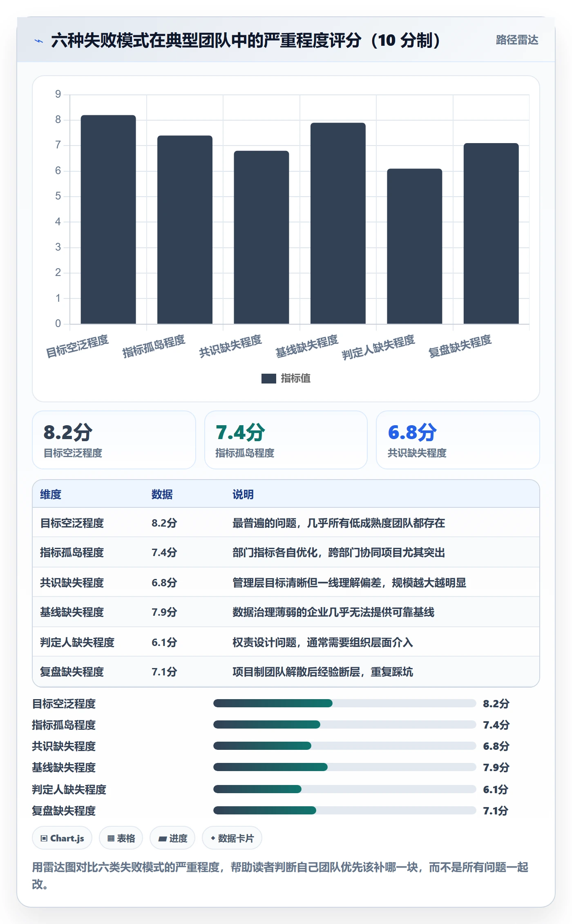Click the 7.9分 cell in the table
This screenshot has height=924, width=572.
tap(164, 612)
